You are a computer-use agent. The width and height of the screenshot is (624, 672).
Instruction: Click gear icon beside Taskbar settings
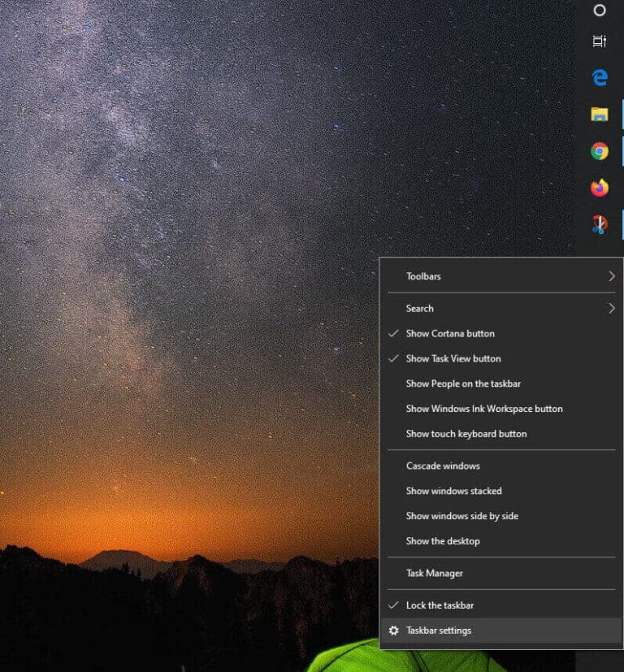pos(393,631)
